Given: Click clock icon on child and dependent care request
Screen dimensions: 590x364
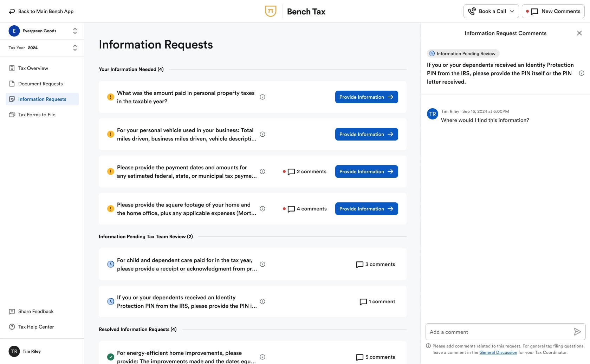Looking at the screenshot, I should pyautogui.click(x=110, y=264).
